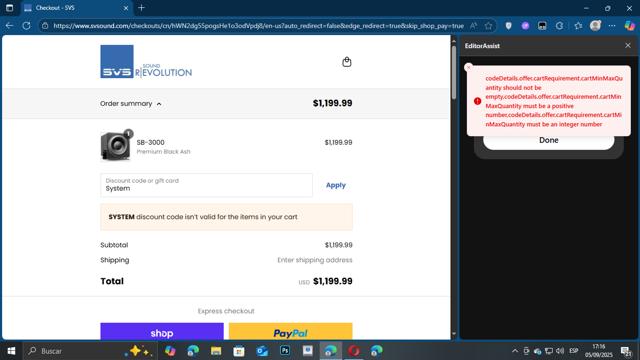Open clock and date flyout
This screenshot has width=640, height=360.
[599, 351]
